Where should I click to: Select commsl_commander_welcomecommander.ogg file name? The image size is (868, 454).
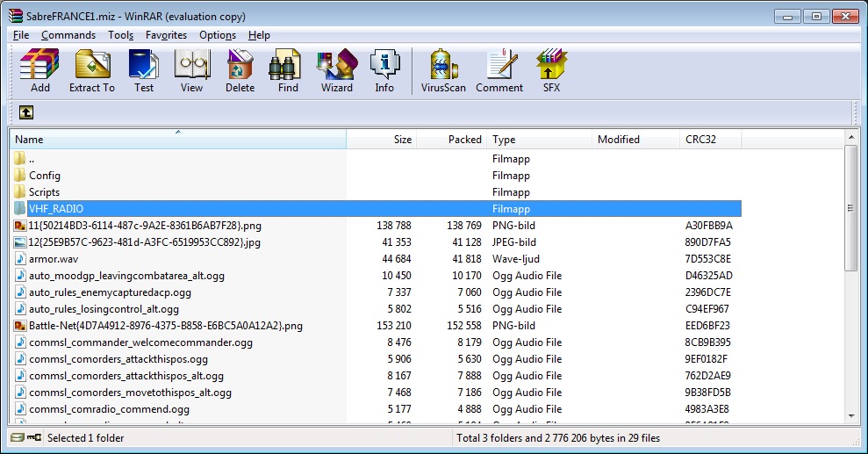pyautogui.click(x=140, y=342)
